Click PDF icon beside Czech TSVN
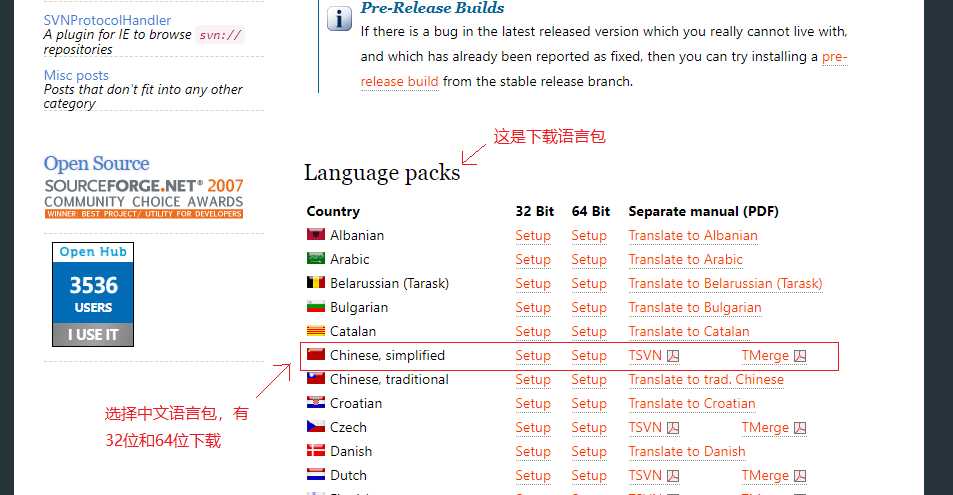953x495 pixels. pos(673,428)
